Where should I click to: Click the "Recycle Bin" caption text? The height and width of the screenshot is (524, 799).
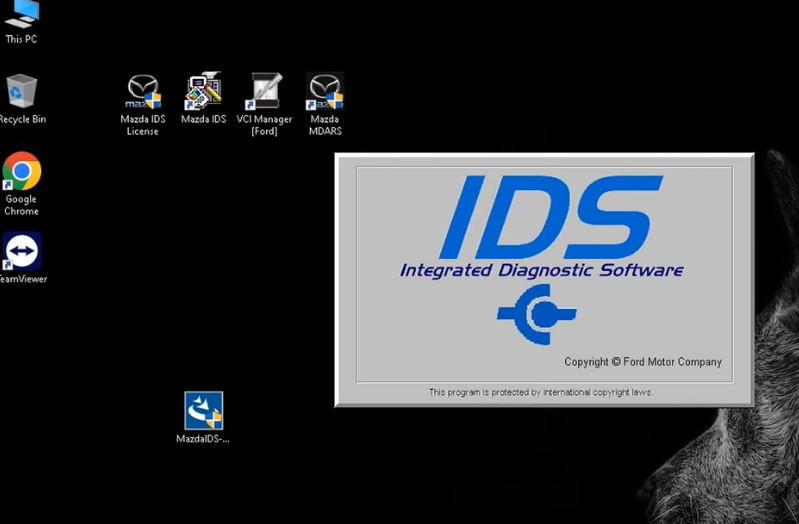22,119
